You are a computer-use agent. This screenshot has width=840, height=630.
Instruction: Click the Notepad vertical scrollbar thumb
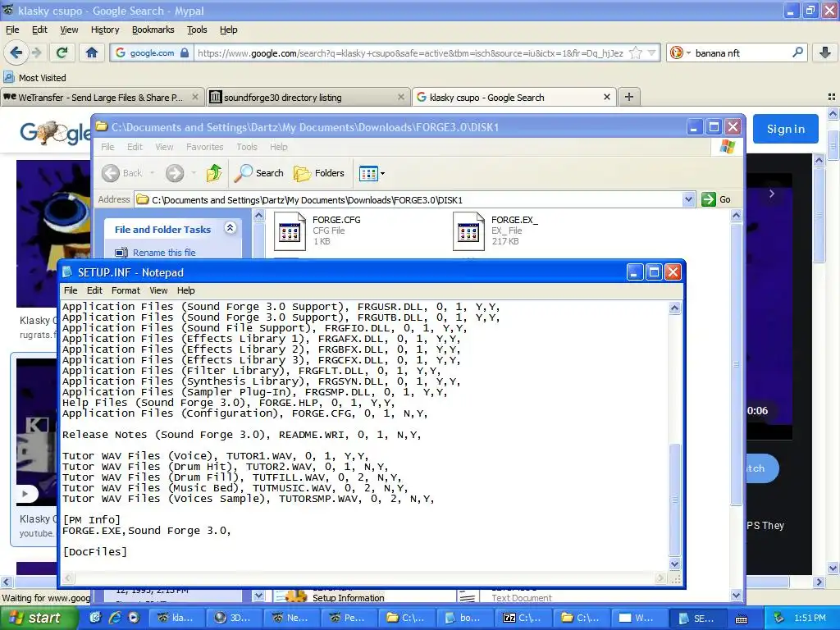click(674, 500)
